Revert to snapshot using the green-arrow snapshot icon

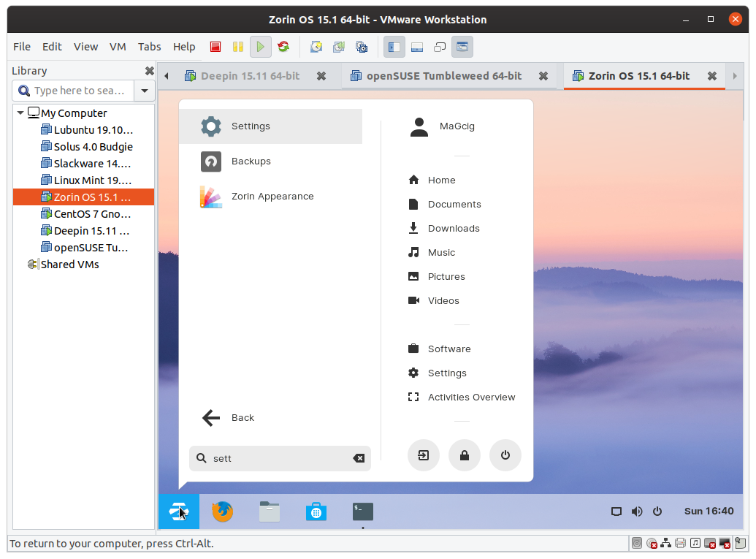[339, 47]
